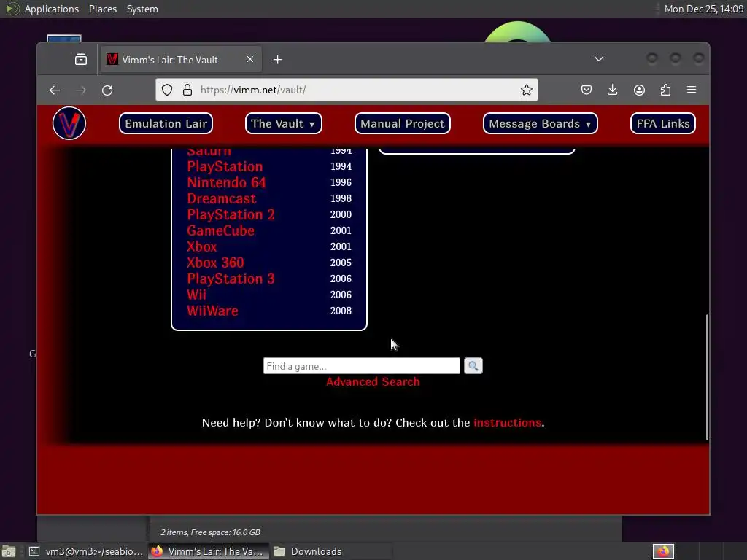Viewport: 747px width, 560px height.
Task: Click the magnifier search button
Action: (473, 366)
